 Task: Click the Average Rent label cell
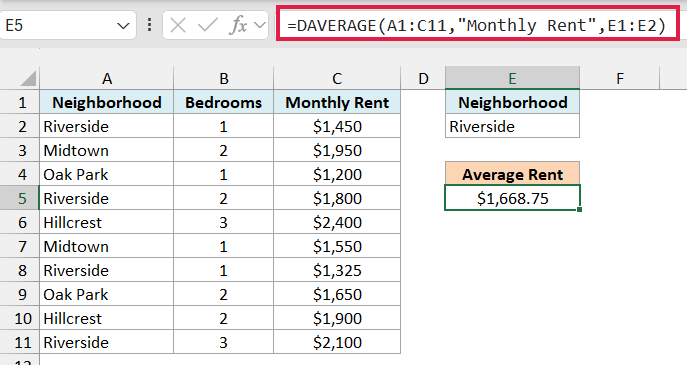click(x=512, y=174)
